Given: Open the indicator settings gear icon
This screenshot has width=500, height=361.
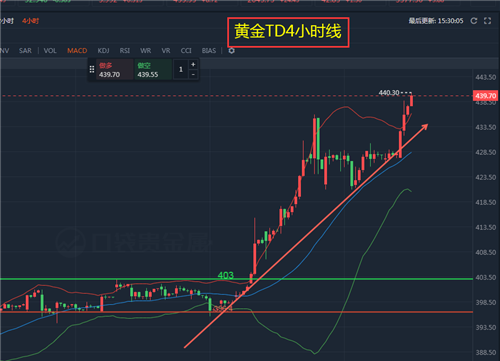Looking at the screenshot, I should (x=231, y=51).
